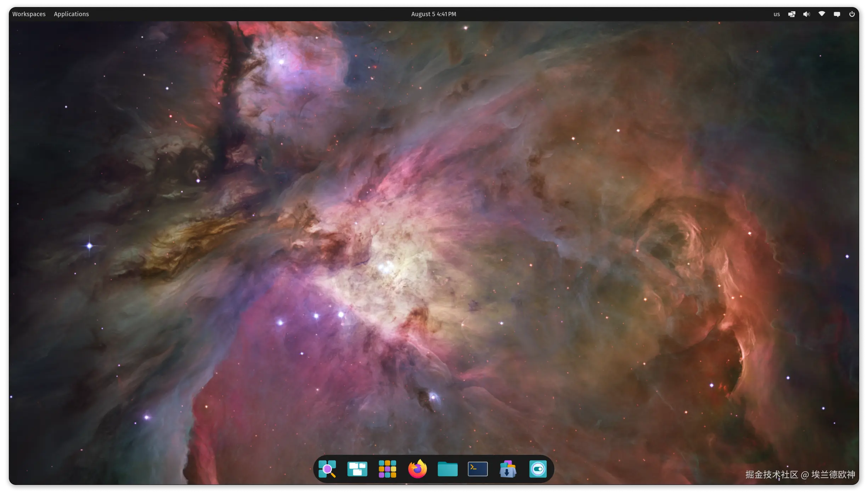
Task: Open the Workspaces menu
Action: 29,14
